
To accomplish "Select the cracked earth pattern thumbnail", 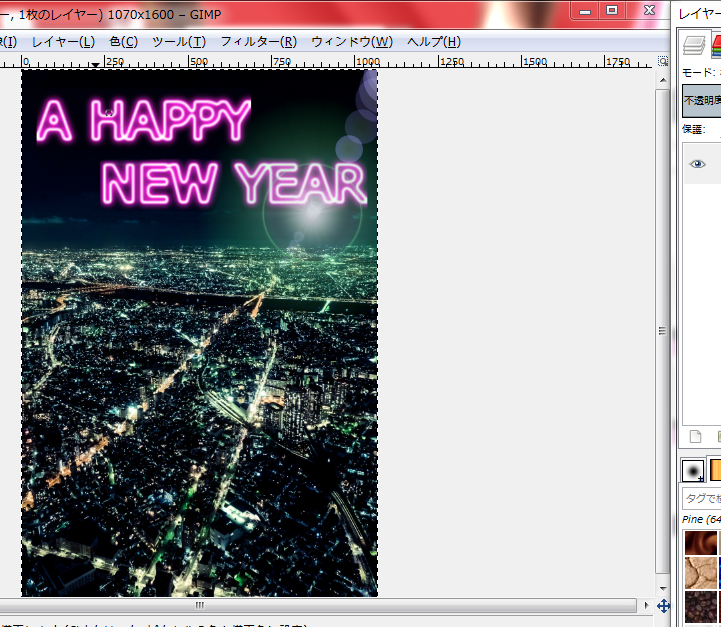I will tap(701, 573).
